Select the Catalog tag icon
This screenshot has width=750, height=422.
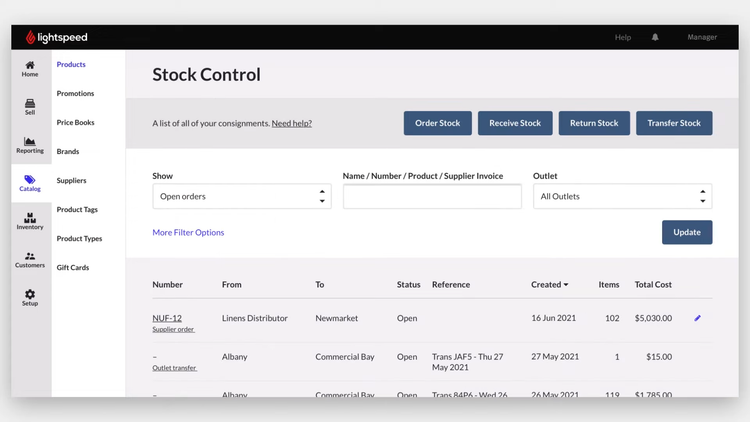[x=30, y=183]
